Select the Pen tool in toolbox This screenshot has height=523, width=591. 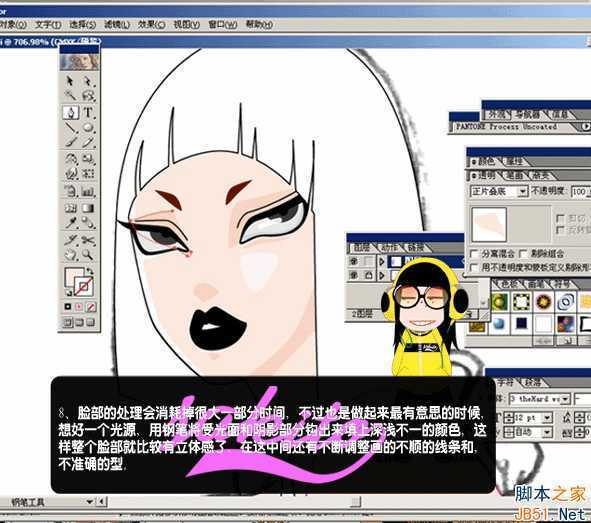(70, 112)
